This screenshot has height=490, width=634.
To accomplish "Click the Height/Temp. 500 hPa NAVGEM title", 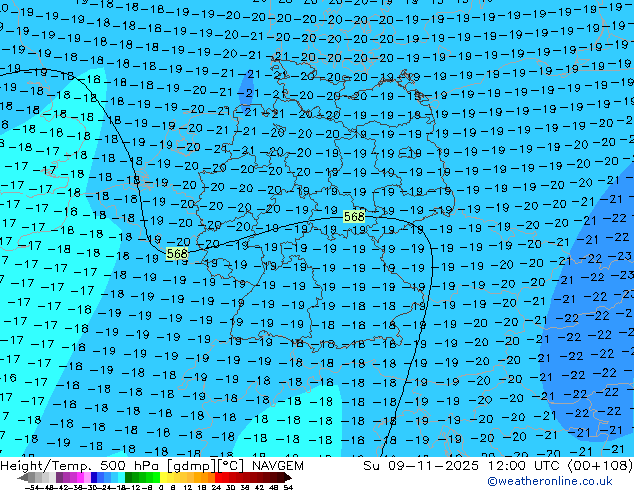I will pos(152,466).
